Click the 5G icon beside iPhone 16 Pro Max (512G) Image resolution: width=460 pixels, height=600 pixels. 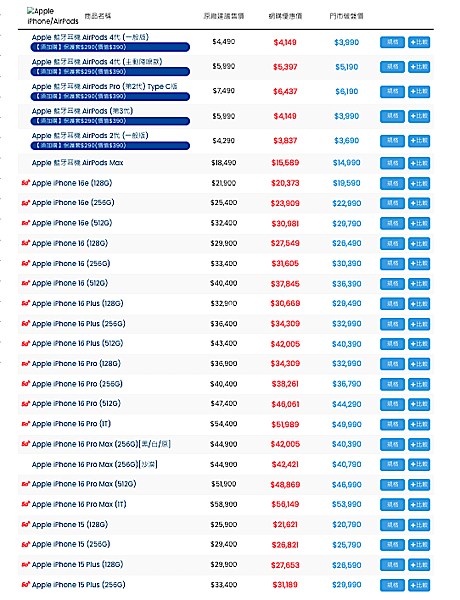coord(26,484)
